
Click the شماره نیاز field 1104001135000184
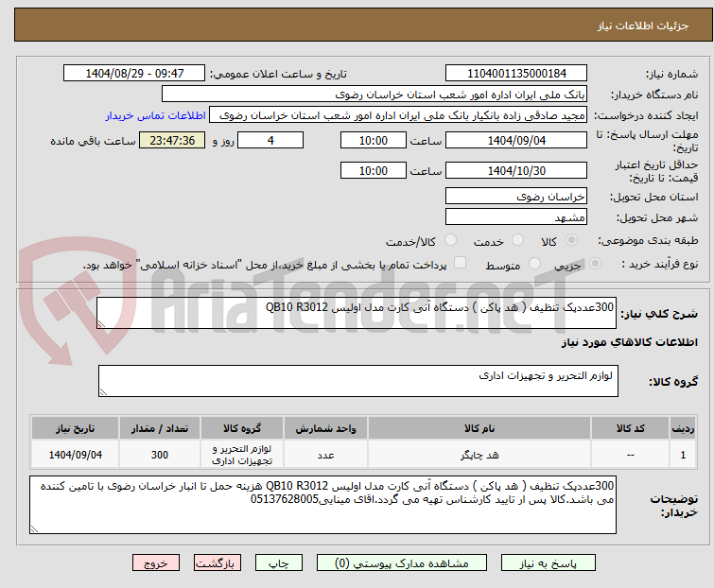[x=516, y=74]
